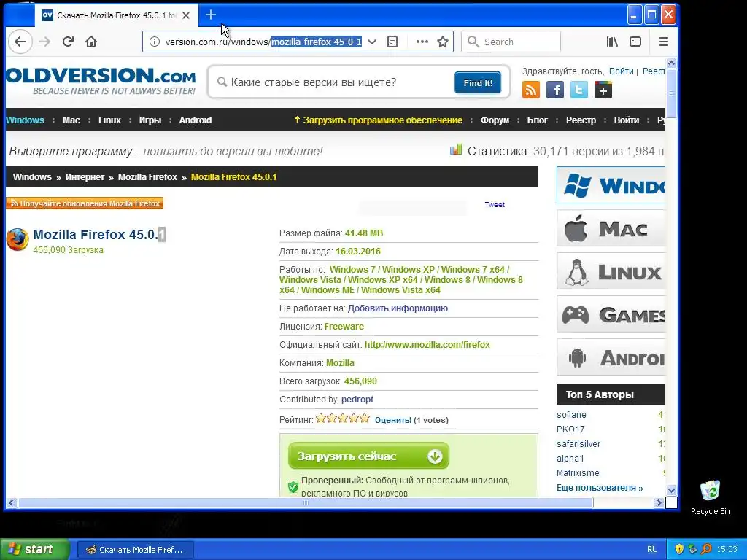747x560 pixels.
Task: Bookmark this page with the star icon
Action: pos(443,42)
